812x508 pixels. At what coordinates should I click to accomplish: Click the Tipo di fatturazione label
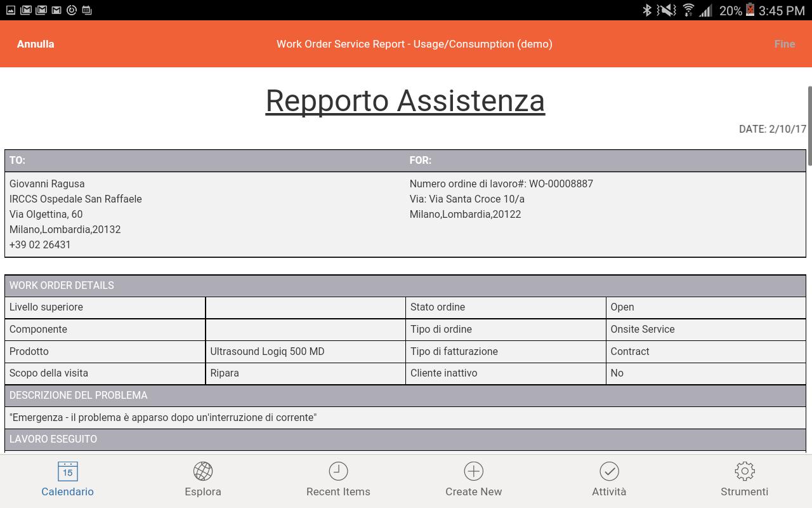(454, 351)
